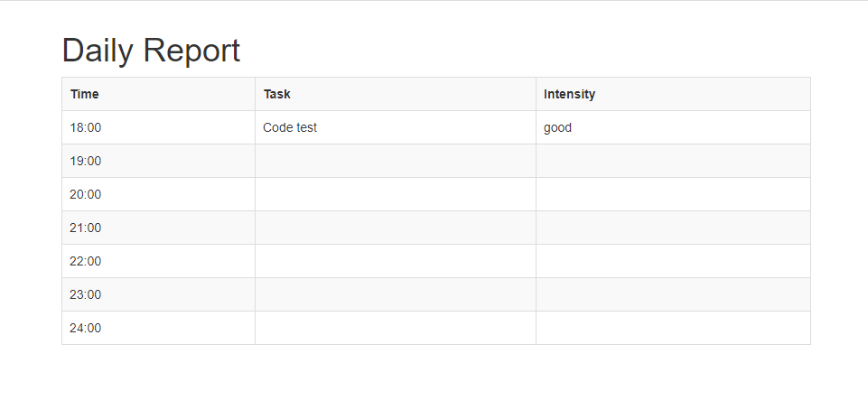Click the good intensity cell

pos(557,127)
